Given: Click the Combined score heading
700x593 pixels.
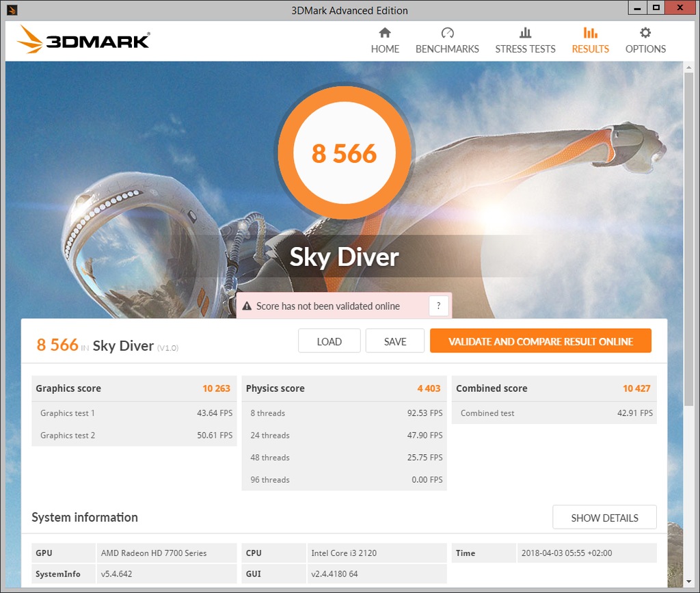Looking at the screenshot, I should tap(492, 388).
